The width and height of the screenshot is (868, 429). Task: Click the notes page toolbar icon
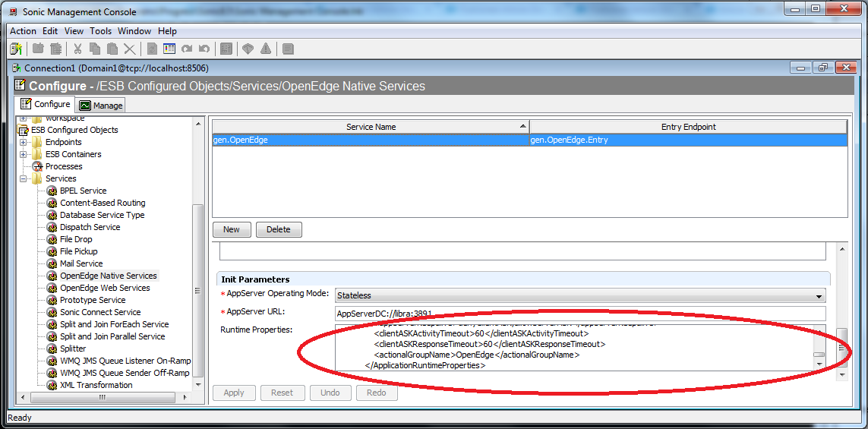(288, 49)
